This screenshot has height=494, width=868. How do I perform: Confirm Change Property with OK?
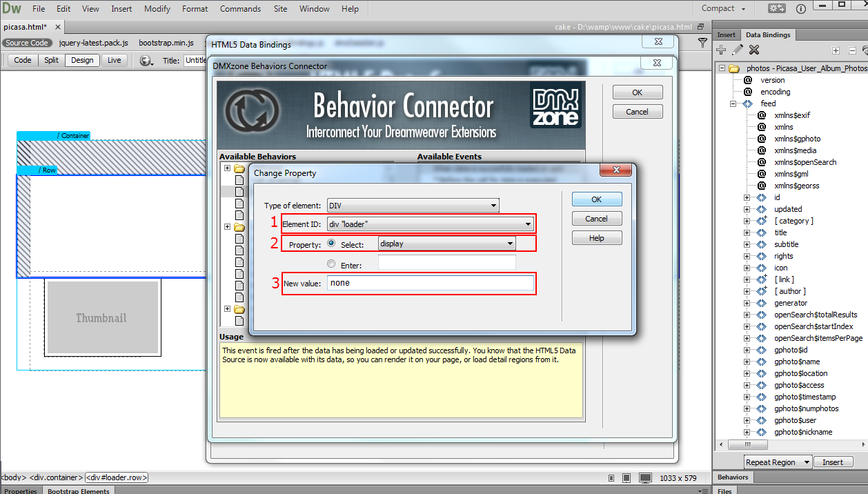point(597,199)
